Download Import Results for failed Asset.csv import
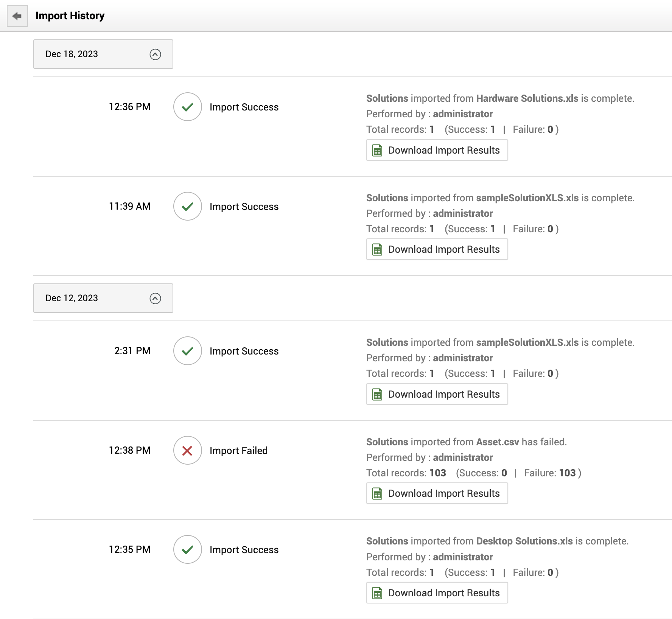 [x=437, y=493]
